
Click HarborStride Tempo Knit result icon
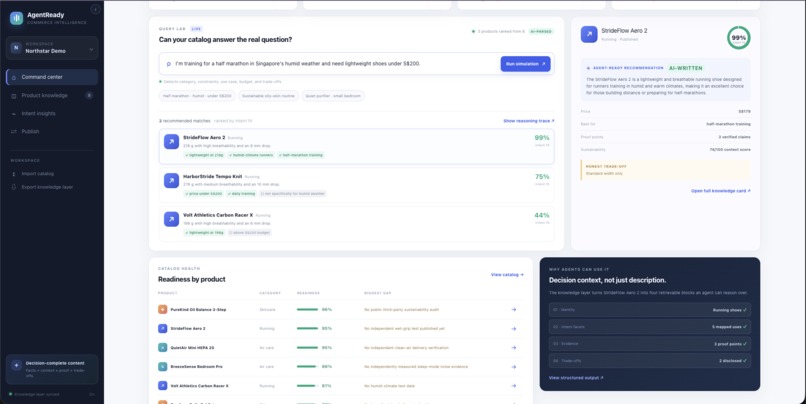pyautogui.click(x=171, y=180)
